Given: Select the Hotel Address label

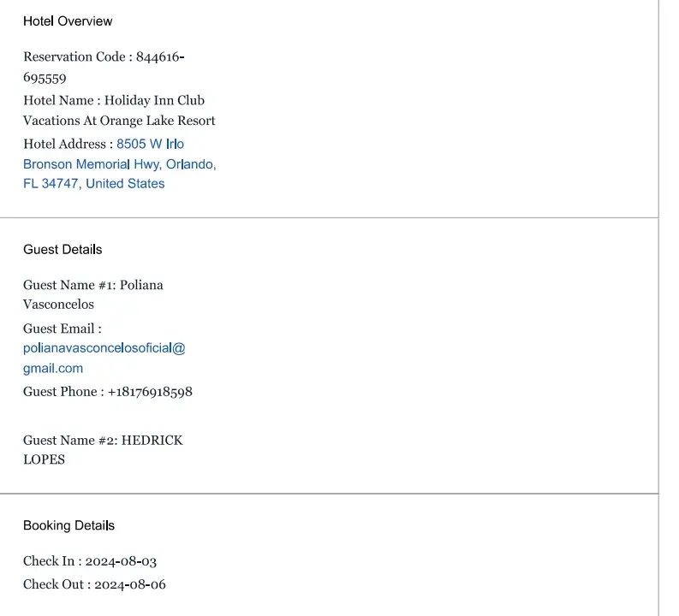Looking at the screenshot, I should point(67,144).
